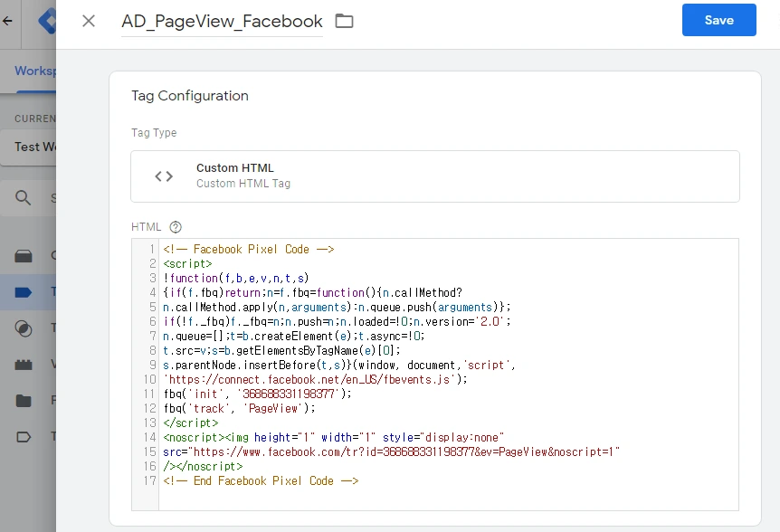Select the highlighted Tags icon in the sidebar

coord(24,291)
